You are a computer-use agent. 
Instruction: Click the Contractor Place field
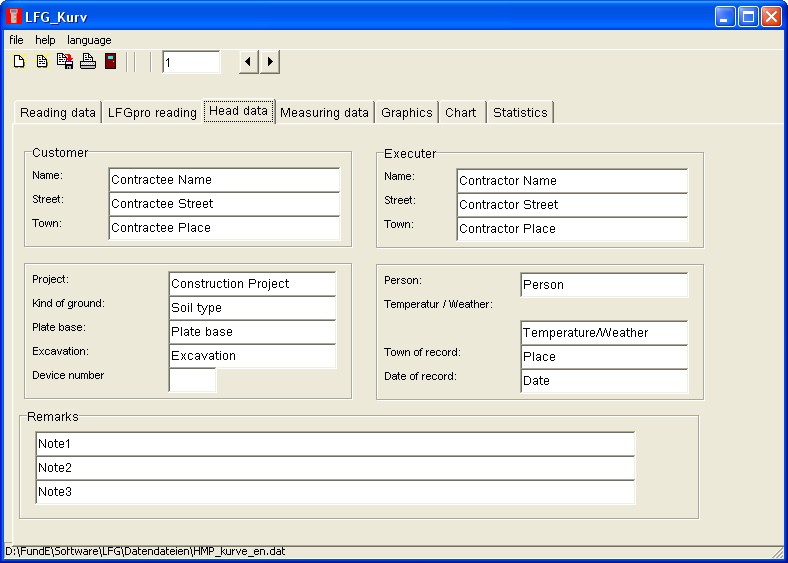click(x=572, y=229)
